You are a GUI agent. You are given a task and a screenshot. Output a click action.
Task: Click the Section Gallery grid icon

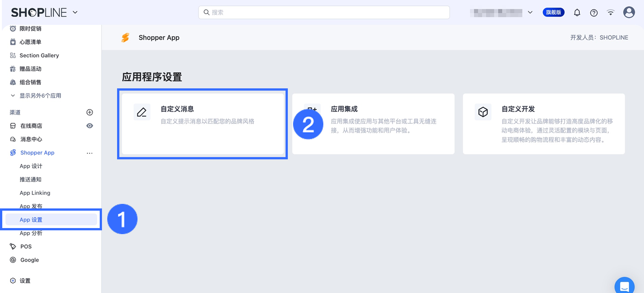click(x=13, y=56)
